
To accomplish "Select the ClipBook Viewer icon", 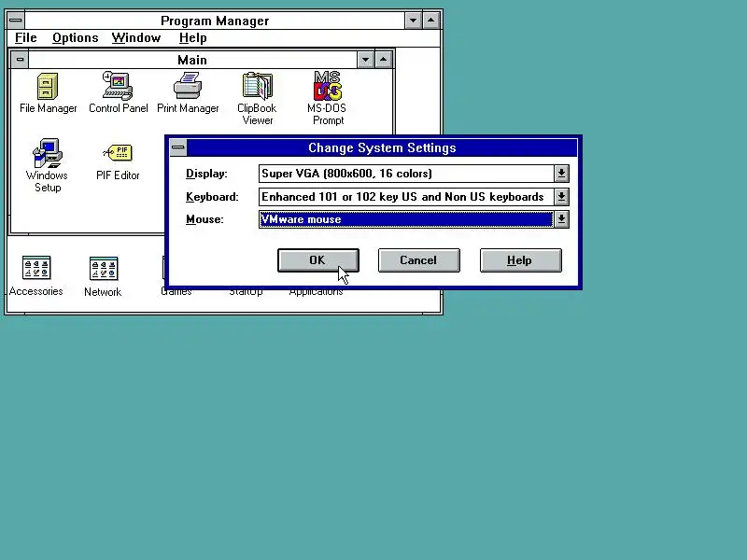I will pyautogui.click(x=258, y=86).
